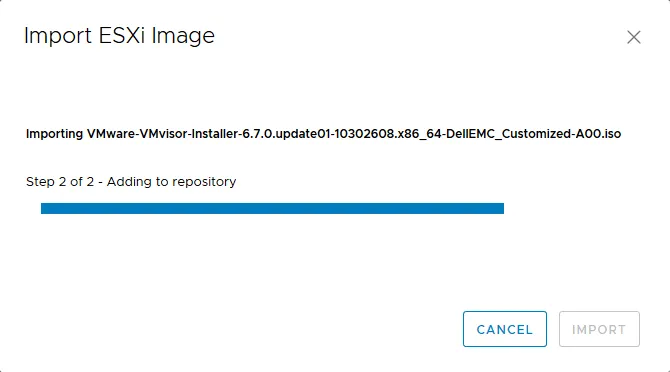Click 'VMware-VMvisor-Installer' in the file name
The image size is (670, 372).
click(162, 134)
